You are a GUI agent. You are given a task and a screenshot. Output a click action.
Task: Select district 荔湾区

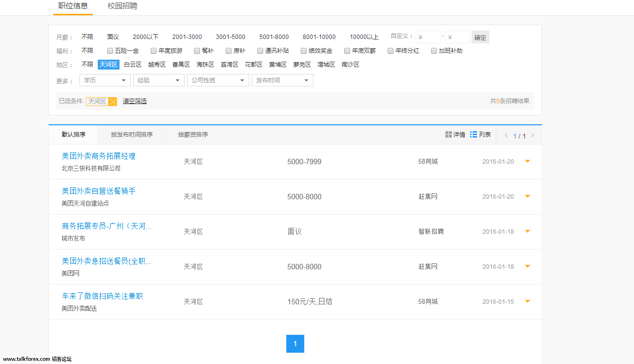(x=230, y=65)
